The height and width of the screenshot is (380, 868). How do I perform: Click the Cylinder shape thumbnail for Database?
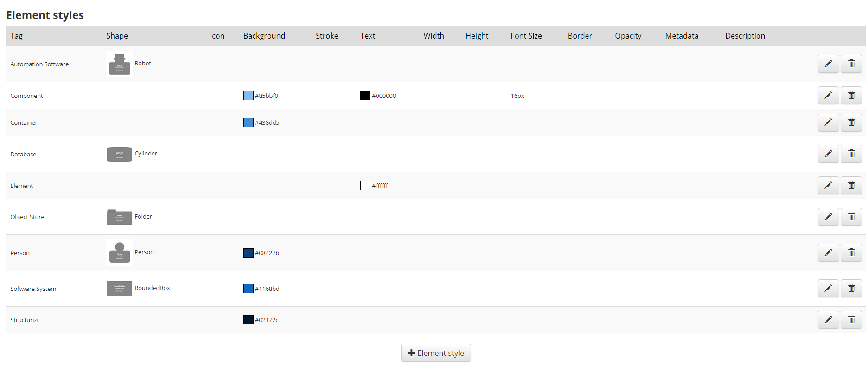coord(120,154)
